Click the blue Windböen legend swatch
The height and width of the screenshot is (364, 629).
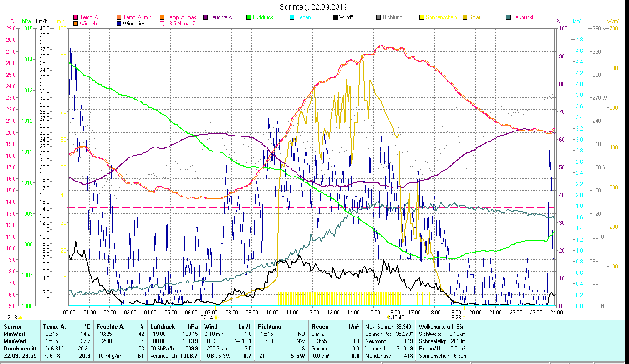(x=119, y=23)
